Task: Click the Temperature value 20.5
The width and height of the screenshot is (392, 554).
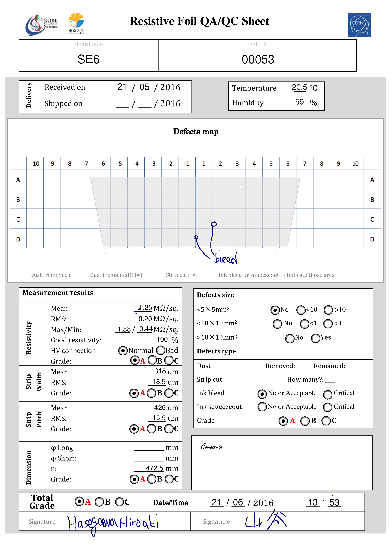Action: [x=299, y=87]
